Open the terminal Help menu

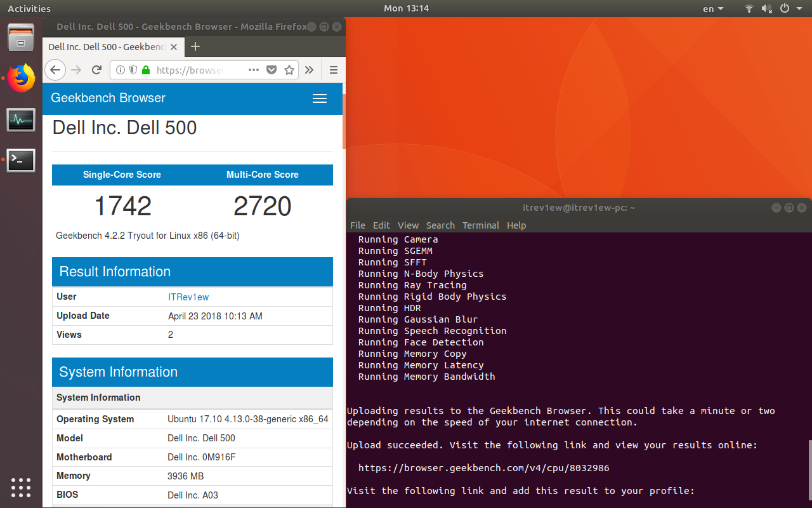point(516,225)
